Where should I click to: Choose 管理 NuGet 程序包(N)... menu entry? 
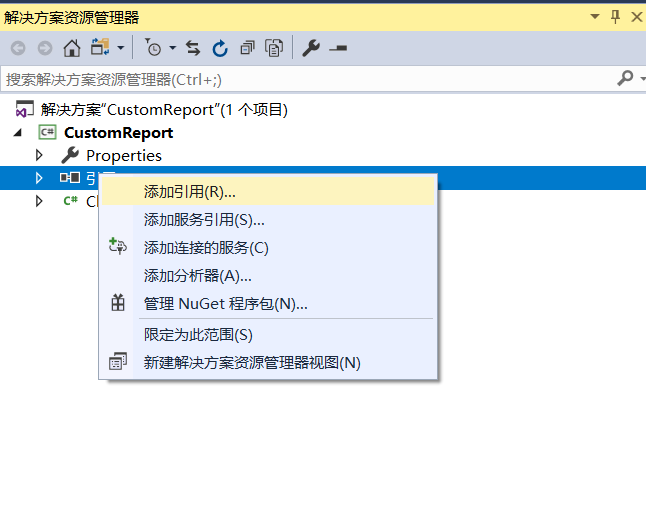(225, 304)
